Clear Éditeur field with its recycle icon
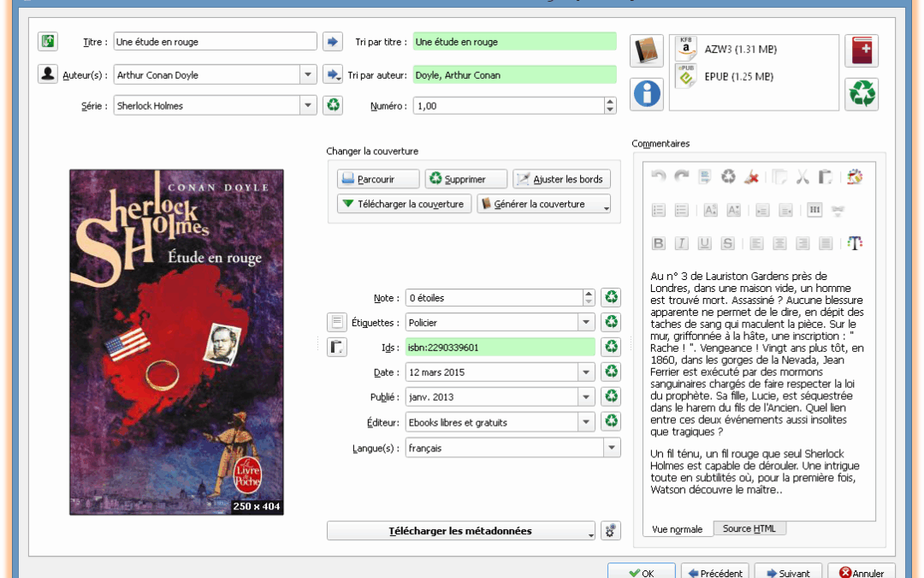 point(611,421)
